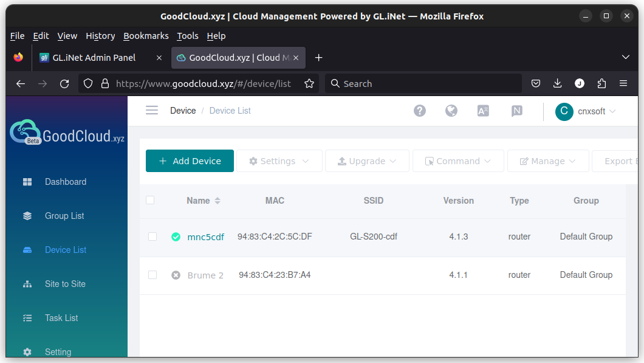The height and width of the screenshot is (363, 644).
Task: Click the Firefox account J icon
Action: click(x=580, y=84)
